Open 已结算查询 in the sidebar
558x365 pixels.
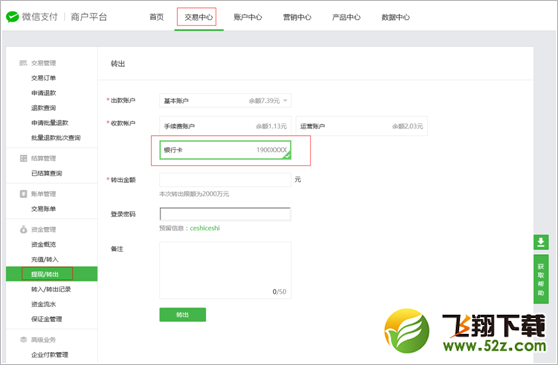pos(47,173)
